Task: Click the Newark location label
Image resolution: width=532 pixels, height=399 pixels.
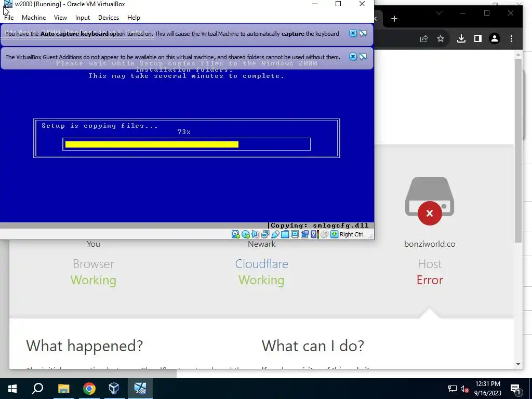Action: pyautogui.click(x=262, y=244)
